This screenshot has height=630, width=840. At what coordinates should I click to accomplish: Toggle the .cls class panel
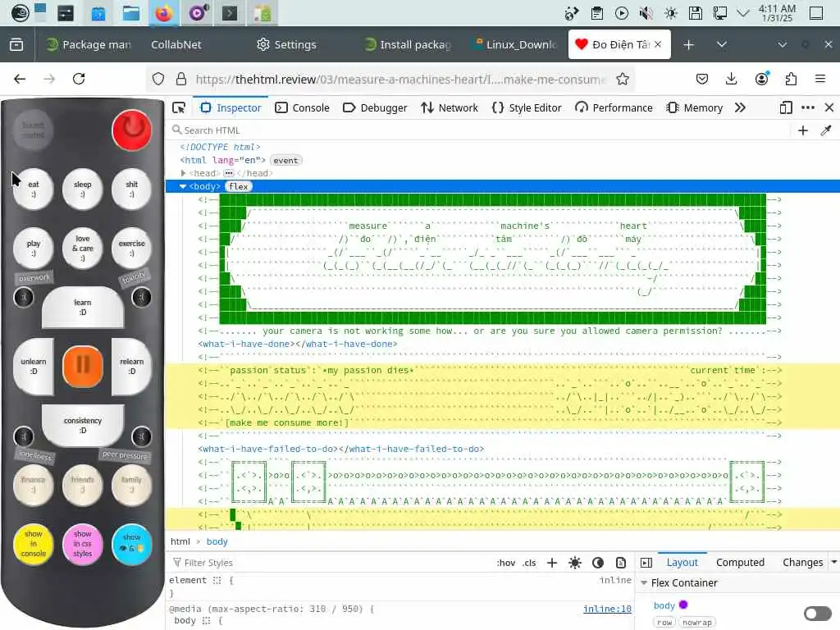pyautogui.click(x=529, y=563)
